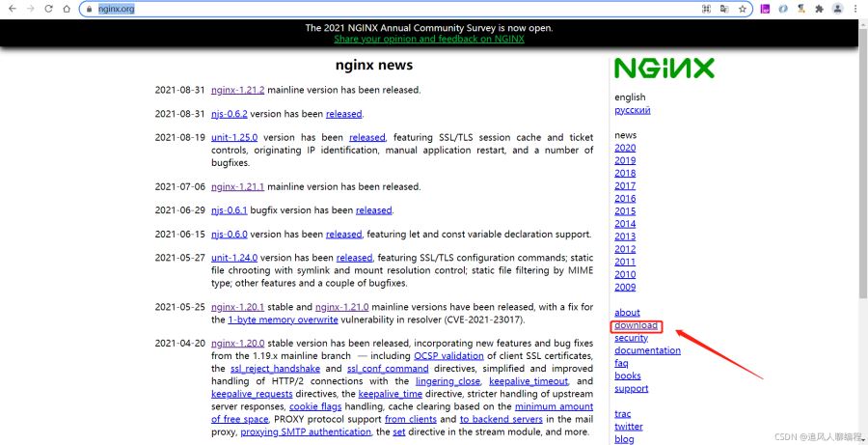Viewport: 868px width, 445px height.
Task: Open Chrome three-dot menu
Action: pyautogui.click(x=856, y=9)
